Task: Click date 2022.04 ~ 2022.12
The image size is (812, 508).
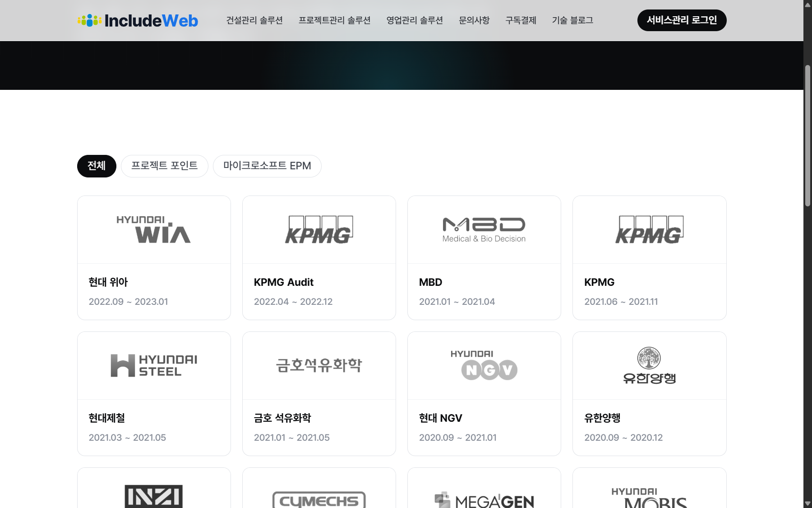Action: coord(293,302)
